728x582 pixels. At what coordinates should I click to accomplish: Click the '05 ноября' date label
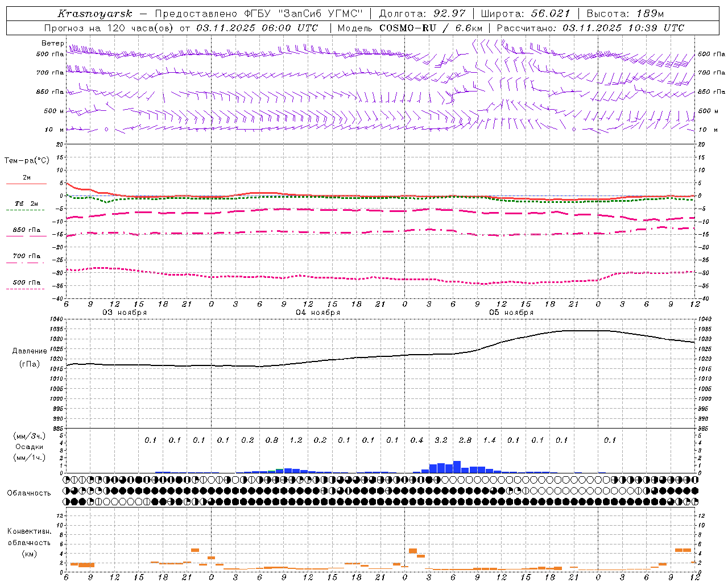[511, 313]
